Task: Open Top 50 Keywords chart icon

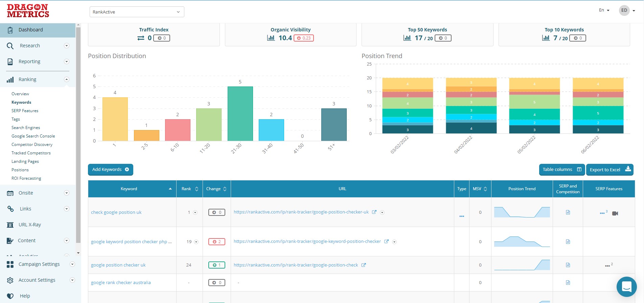Action: [x=407, y=38]
